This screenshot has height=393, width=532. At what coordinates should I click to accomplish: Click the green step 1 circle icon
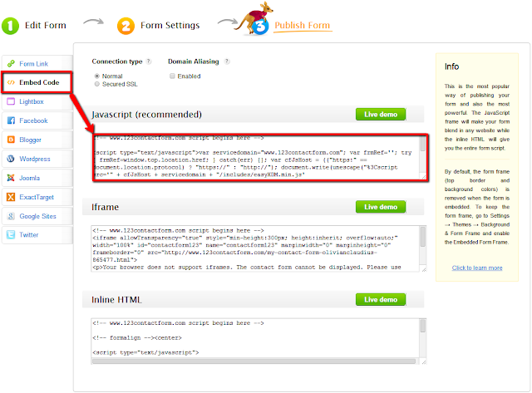coord(10,26)
